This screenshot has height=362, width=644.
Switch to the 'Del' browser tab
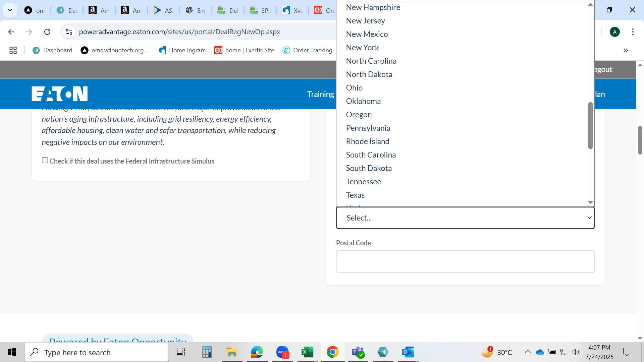tap(228, 10)
